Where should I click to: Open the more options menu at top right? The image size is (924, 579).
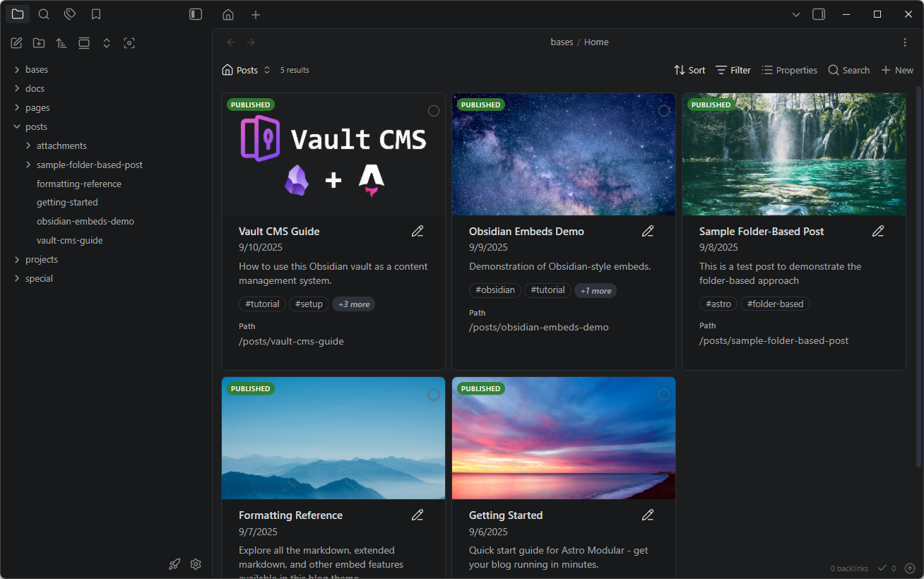coord(905,42)
